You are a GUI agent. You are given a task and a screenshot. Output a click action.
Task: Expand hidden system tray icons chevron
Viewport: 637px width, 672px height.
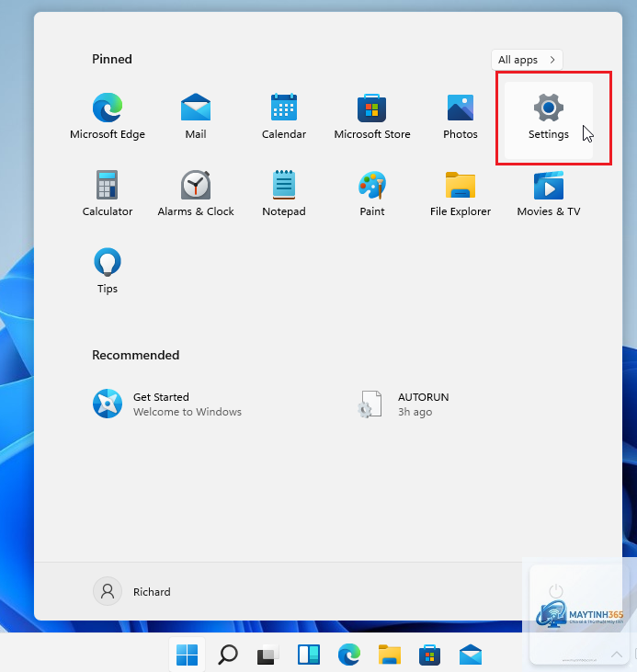coord(617,655)
